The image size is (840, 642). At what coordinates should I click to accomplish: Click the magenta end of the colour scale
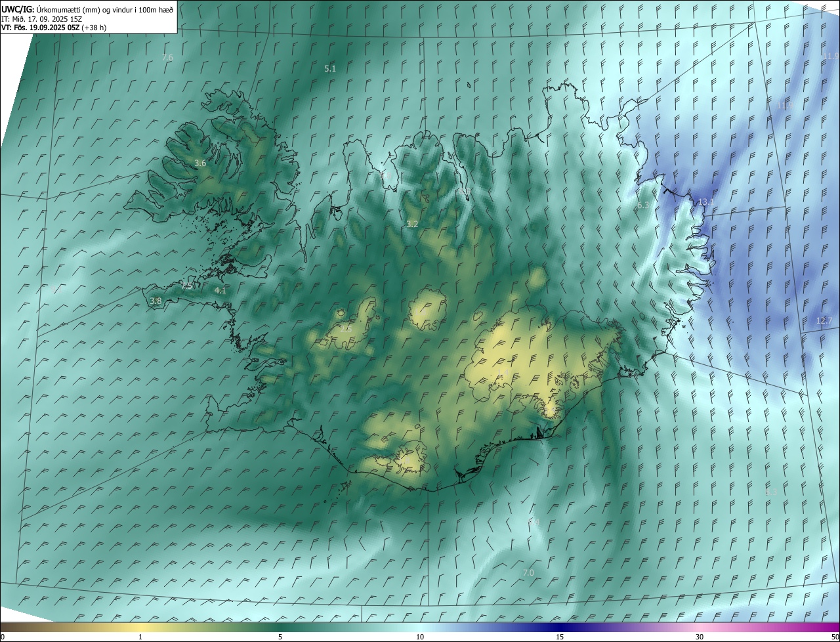coord(830,628)
